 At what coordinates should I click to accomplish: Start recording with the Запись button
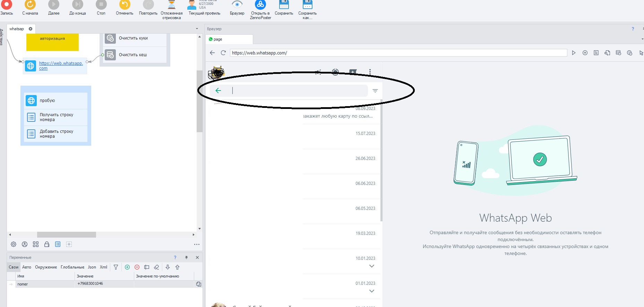tap(7, 8)
